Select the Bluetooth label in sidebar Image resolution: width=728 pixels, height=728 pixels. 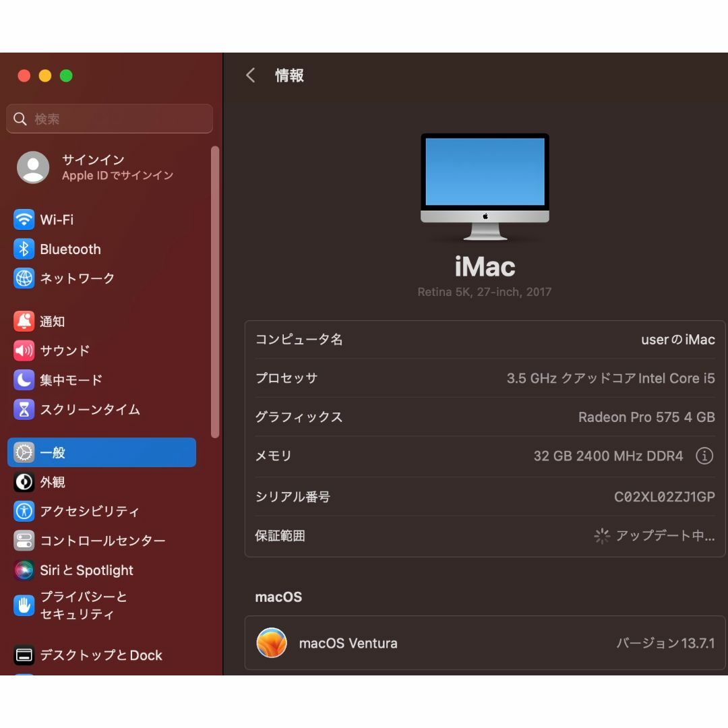[71, 249]
